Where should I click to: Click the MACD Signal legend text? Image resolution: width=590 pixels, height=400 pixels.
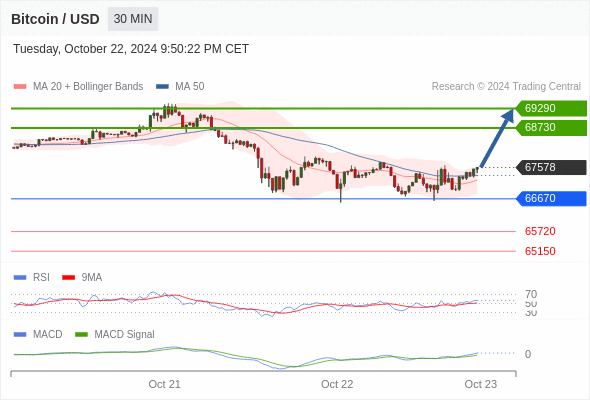pos(124,335)
